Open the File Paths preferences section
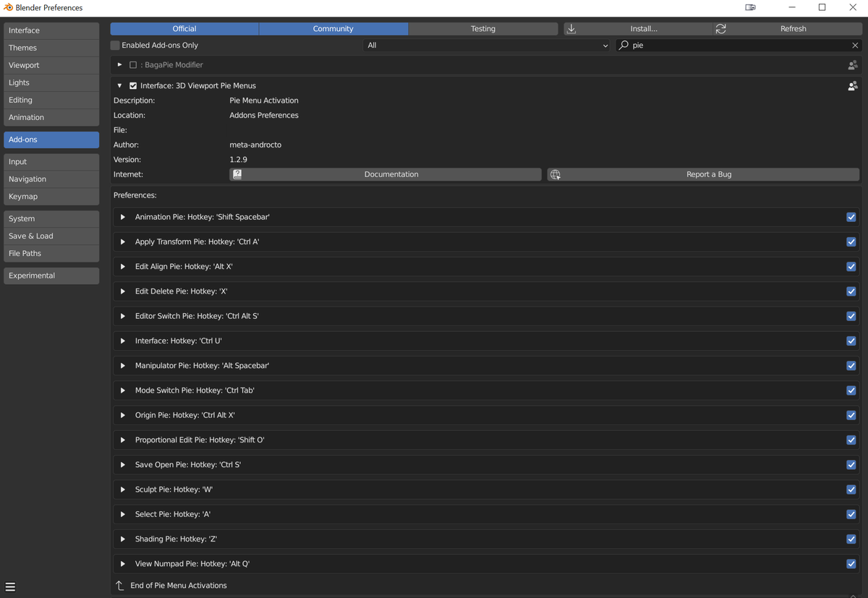Image resolution: width=868 pixels, height=598 pixels. click(x=51, y=253)
